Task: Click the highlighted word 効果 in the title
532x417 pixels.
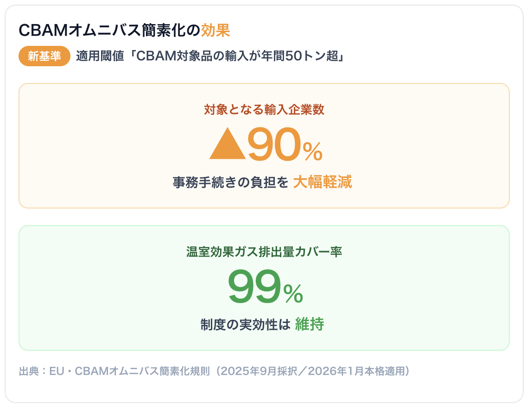Action: [x=216, y=30]
